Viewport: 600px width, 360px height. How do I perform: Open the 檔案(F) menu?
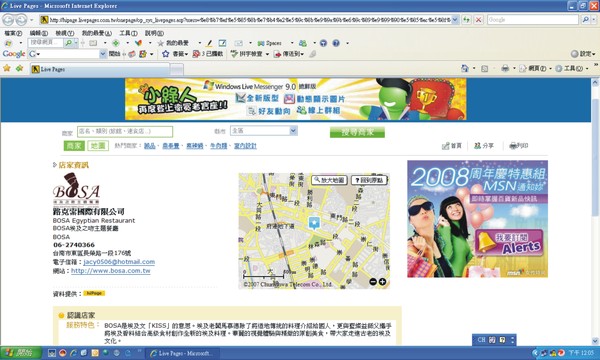click(13, 33)
